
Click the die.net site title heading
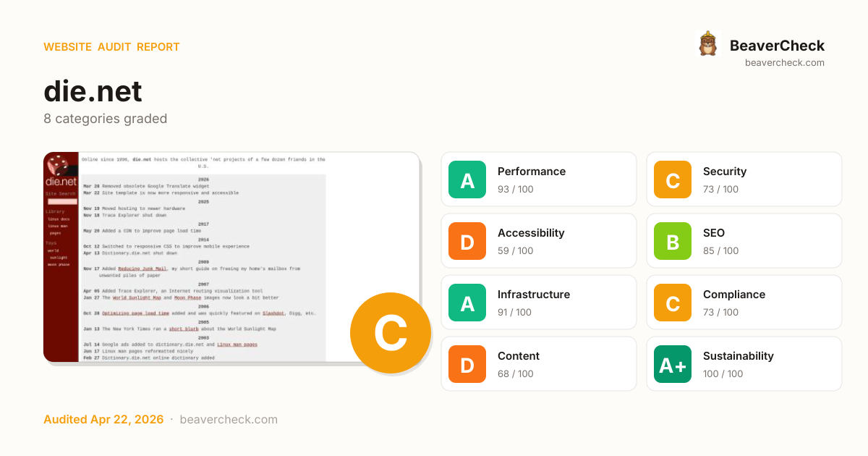point(93,92)
